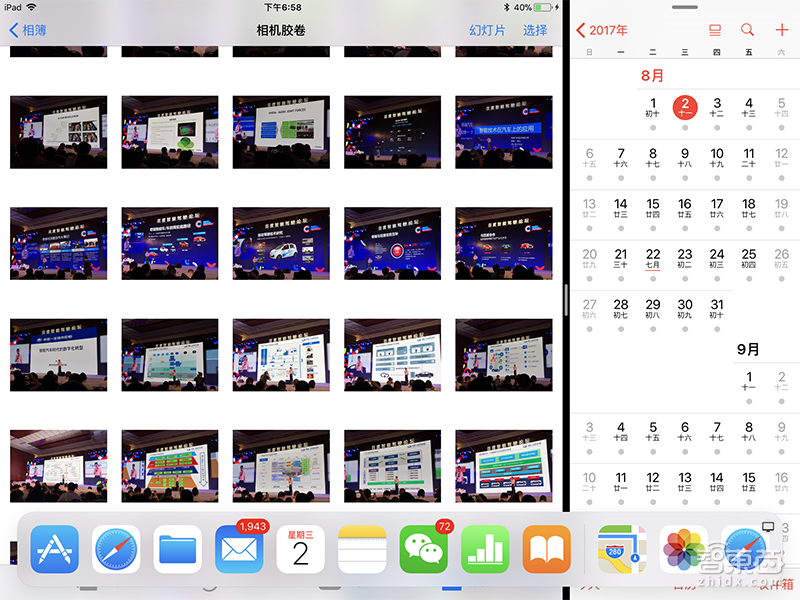800x600 pixels.
Task: Open the Stocks app from the dock
Action: coord(485,548)
